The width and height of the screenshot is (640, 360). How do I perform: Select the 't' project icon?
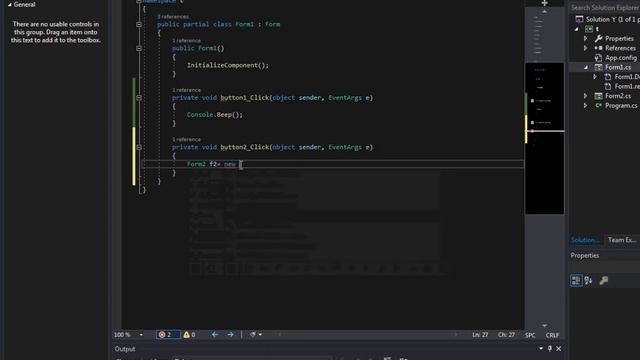pyautogui.click(x=589, y=29)
